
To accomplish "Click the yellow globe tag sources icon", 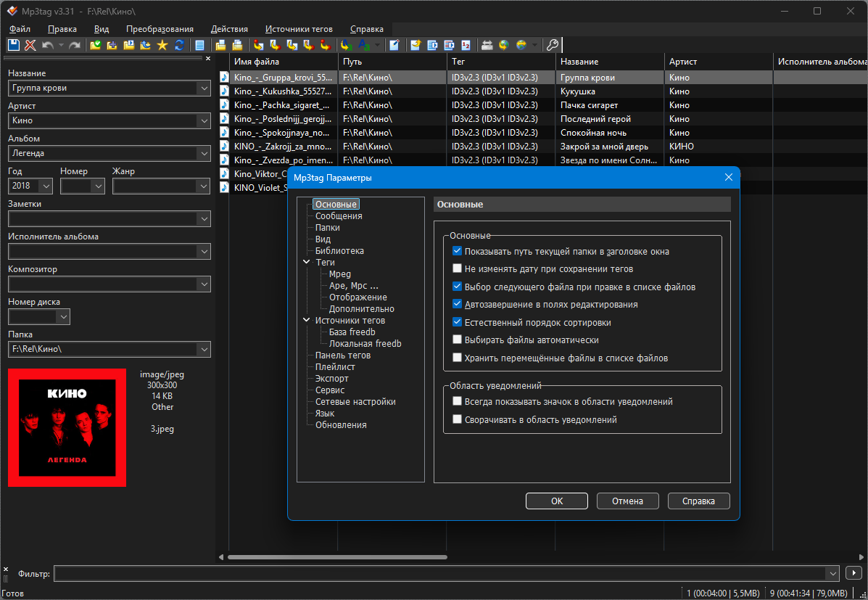I will [504, 45].
